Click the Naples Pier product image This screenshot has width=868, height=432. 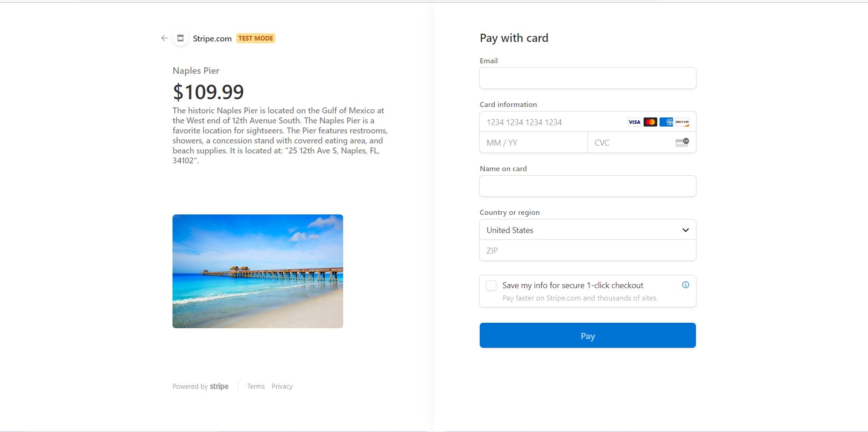tap(258, 271)
